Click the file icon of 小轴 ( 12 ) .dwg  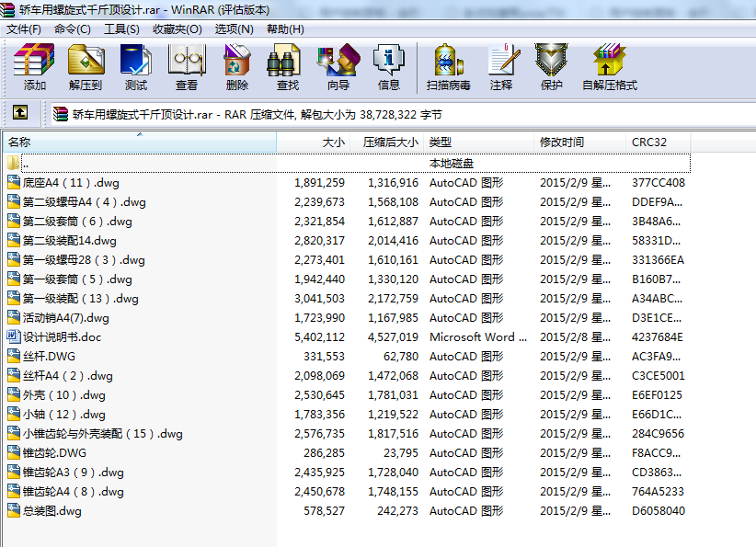(x=14, y=414)
